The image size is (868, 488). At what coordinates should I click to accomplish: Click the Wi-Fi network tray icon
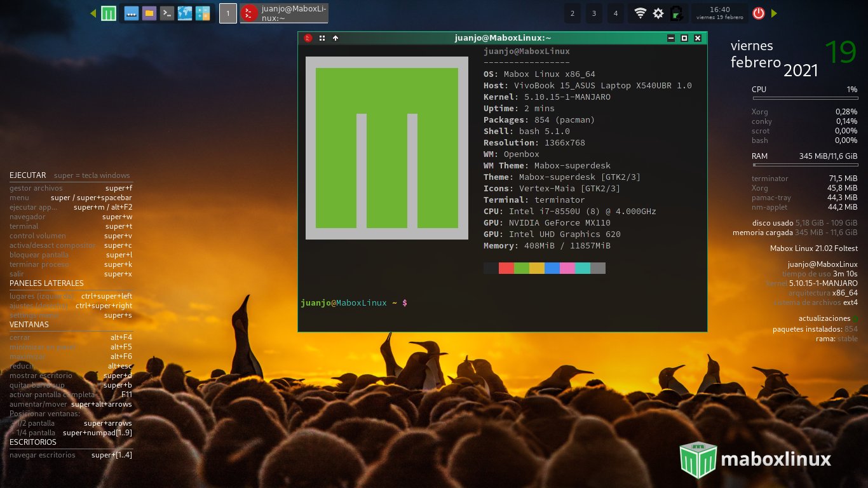[641, 13]
